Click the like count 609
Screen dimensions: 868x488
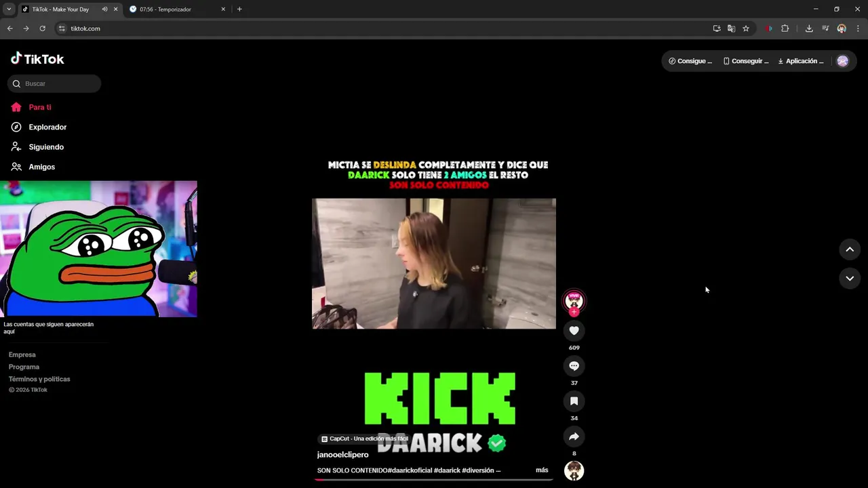point(574,348)
